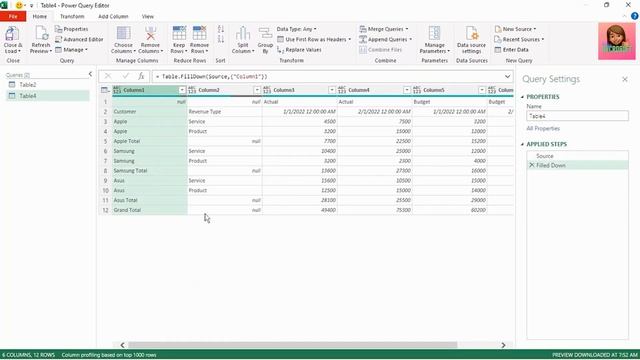Open the Data Type: Any dropdown
The height and width of the screenshot is (360, 640).
pos(296,29)
